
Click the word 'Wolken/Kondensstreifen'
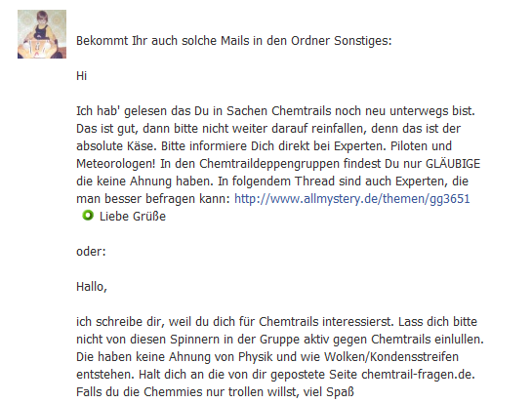point(391,357)
